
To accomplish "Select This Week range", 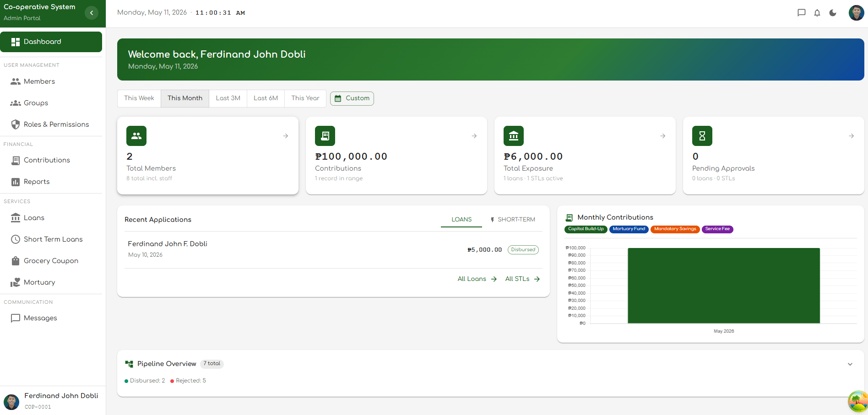I will (139, 98).
